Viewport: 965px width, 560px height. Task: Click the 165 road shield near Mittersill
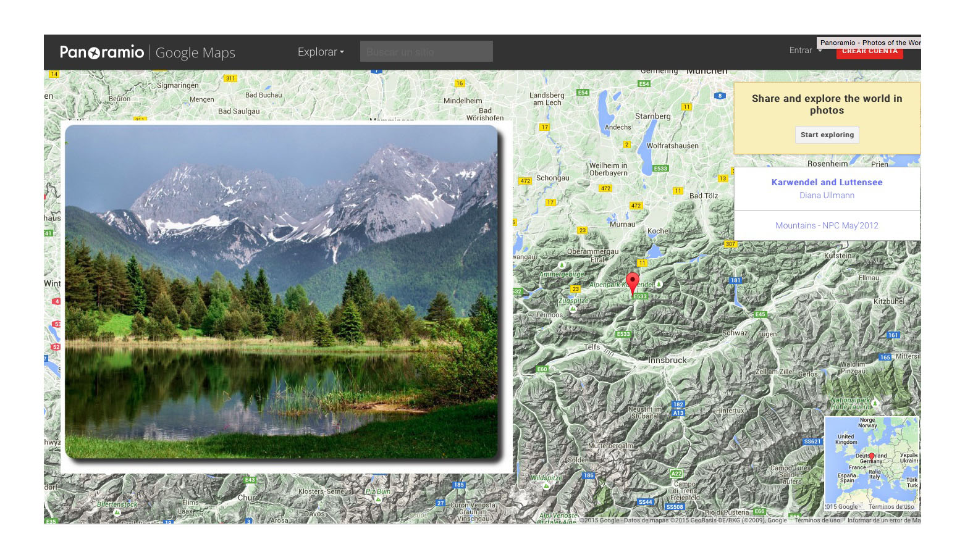tap(885, 357)
